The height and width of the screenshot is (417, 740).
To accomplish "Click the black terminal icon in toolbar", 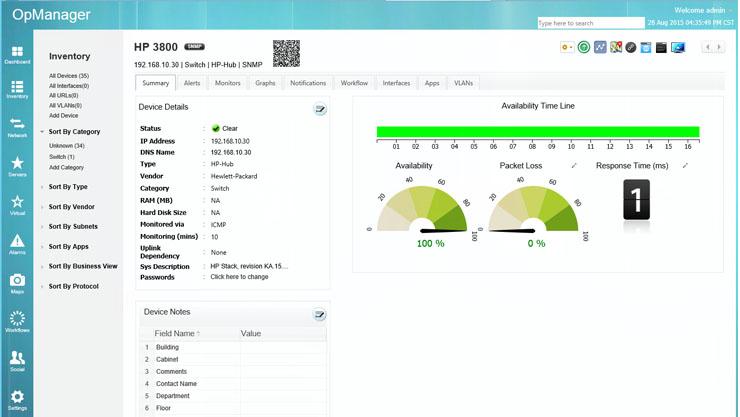I will (x=661, y=47).
